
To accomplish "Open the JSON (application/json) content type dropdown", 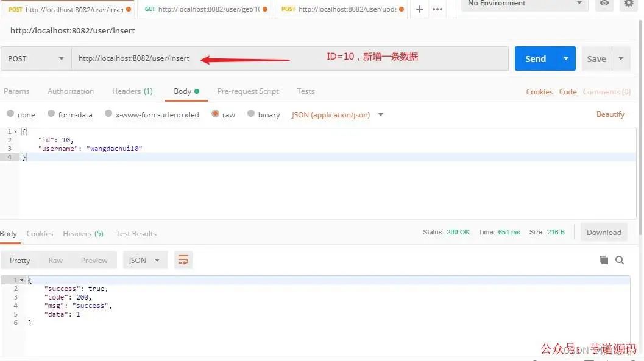I will coord(337,115).
